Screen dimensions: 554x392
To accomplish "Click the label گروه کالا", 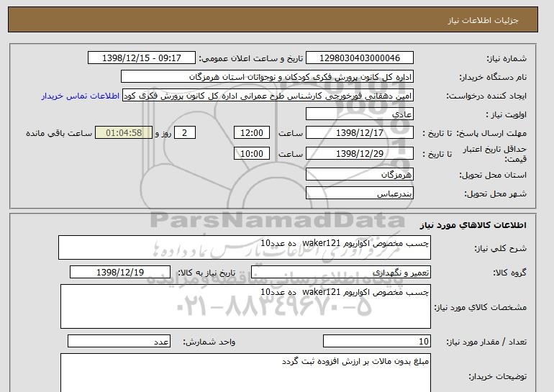I will coord(510,273).
